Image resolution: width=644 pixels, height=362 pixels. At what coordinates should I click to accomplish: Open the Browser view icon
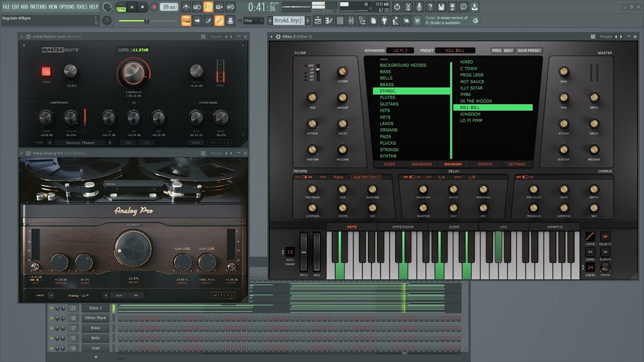(362, 21)
